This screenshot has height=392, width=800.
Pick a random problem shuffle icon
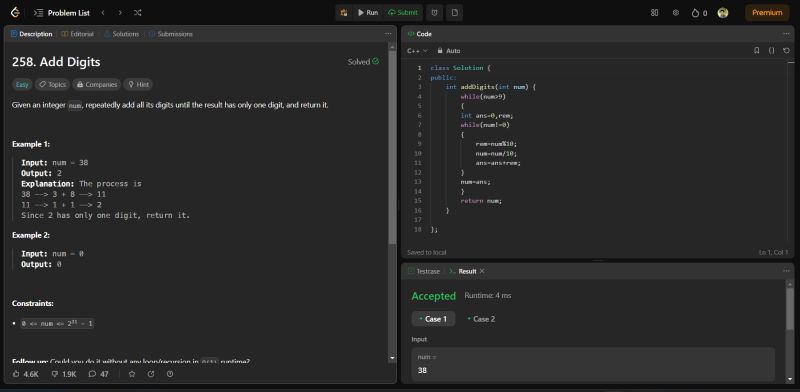tap(137, 13)
